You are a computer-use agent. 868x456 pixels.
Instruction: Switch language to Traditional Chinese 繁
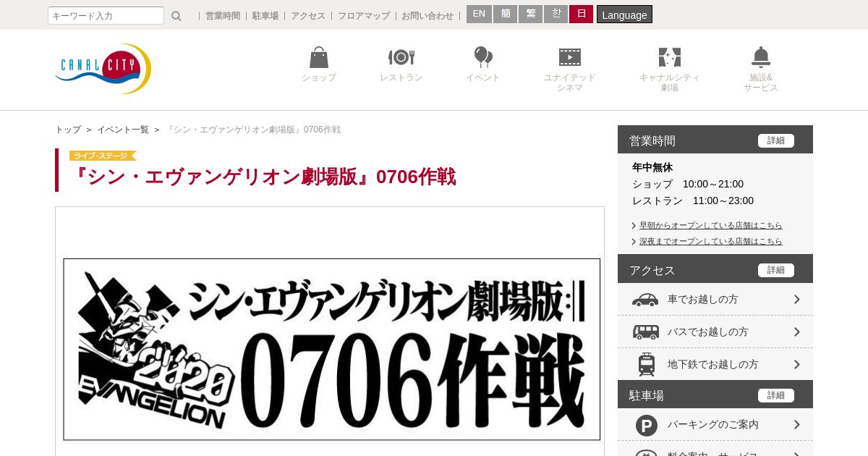pos(530,14)
